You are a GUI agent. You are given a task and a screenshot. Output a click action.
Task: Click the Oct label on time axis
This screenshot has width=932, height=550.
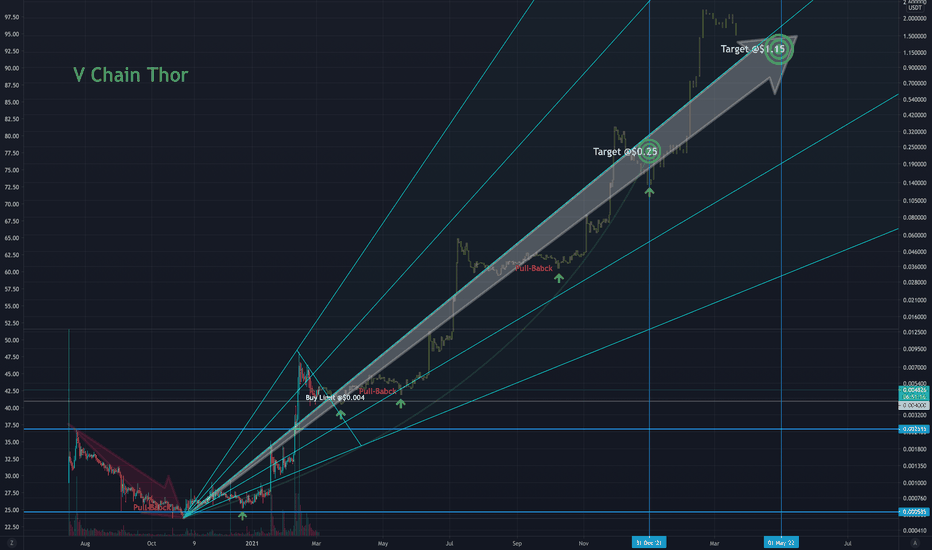pyautogui.click(x=152, y=543)
